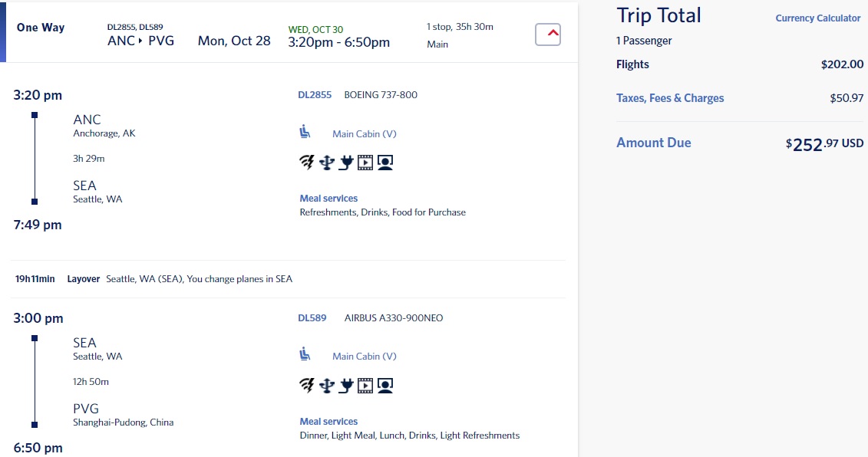Open the Taxes, Fees & Charges breakdown
The width and height of the screenshot is (868, 457).
[x=670, y=98]
